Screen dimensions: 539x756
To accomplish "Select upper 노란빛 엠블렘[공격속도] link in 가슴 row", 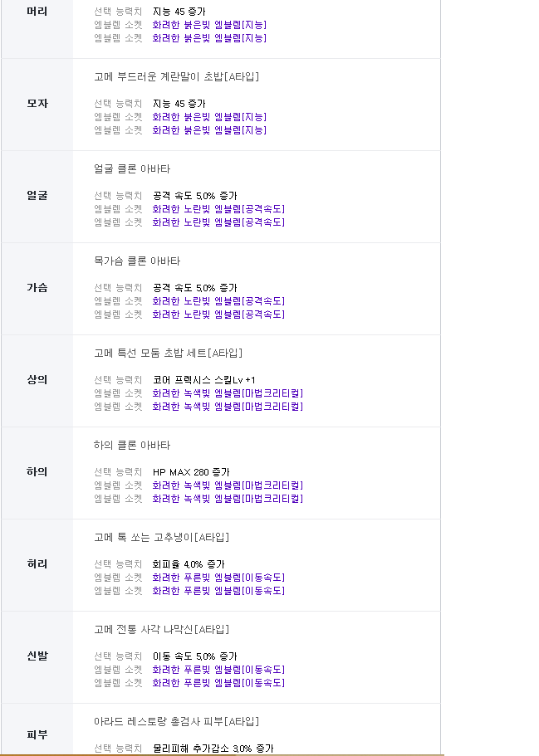I will coord(218,301).
